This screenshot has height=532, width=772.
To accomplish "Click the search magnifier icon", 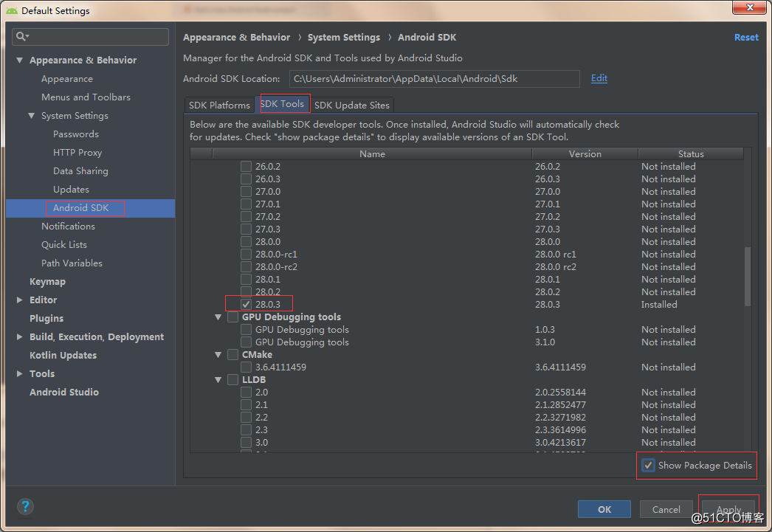I will click(x=20, y=36).
